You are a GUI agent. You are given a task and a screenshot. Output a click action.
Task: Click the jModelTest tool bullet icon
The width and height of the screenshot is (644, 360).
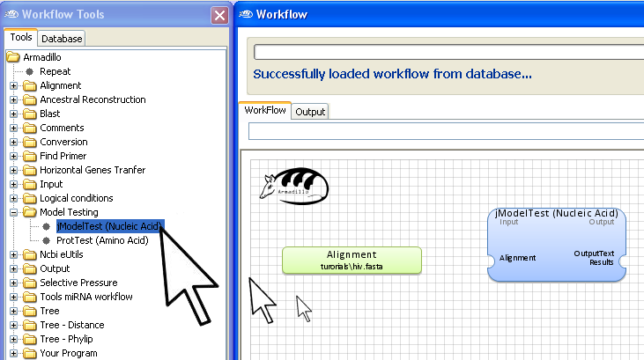pyautogui.click(x=47, y=226)
